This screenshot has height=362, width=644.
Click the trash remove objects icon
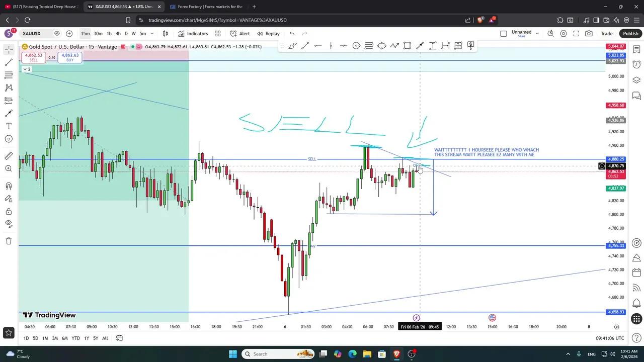[x=9, y=241]
